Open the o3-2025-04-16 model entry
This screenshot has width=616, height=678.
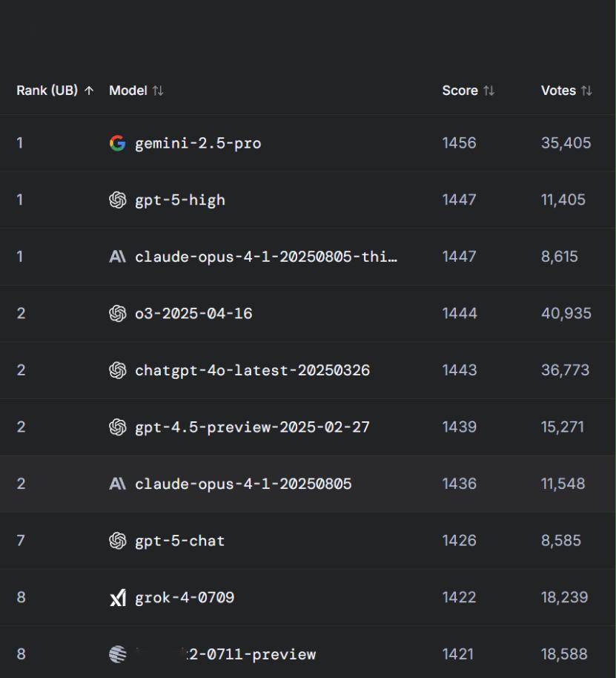[193, 314]
